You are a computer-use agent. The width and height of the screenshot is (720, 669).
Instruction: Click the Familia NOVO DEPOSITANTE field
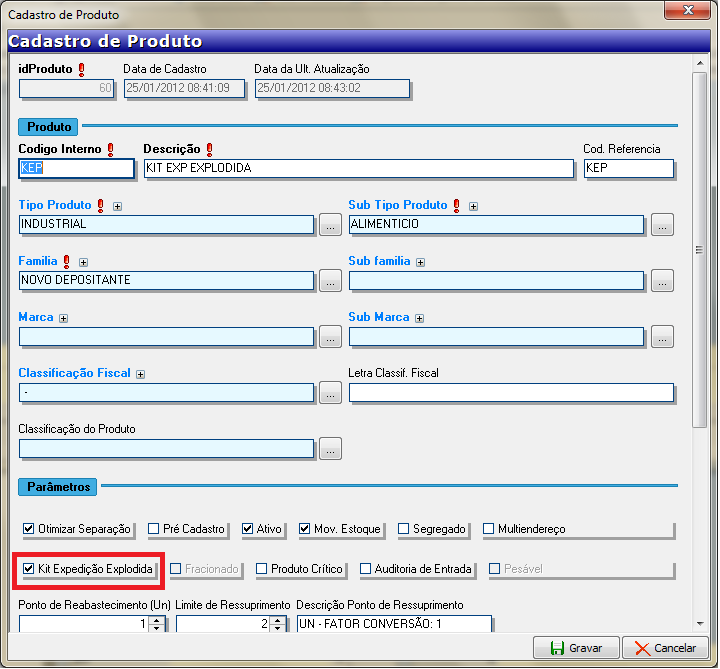167,281
